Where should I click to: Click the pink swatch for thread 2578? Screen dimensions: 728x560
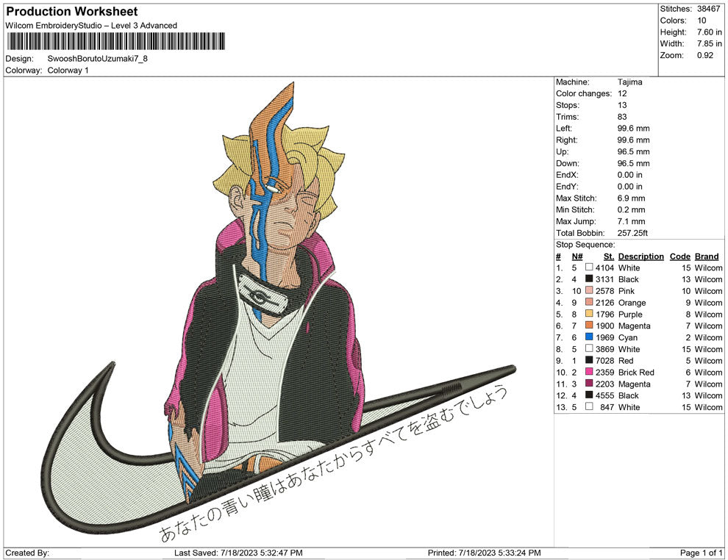[589, 290]
